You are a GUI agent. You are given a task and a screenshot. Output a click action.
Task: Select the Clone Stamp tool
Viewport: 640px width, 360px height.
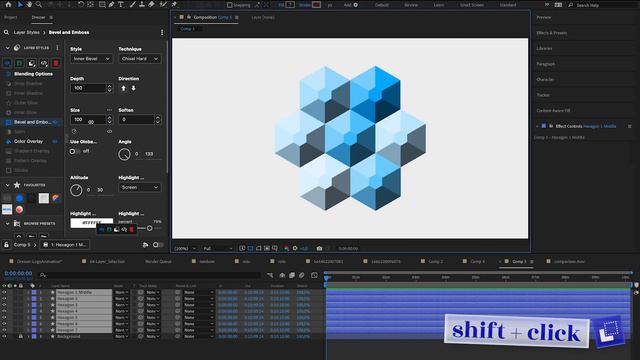coord(142,4)
